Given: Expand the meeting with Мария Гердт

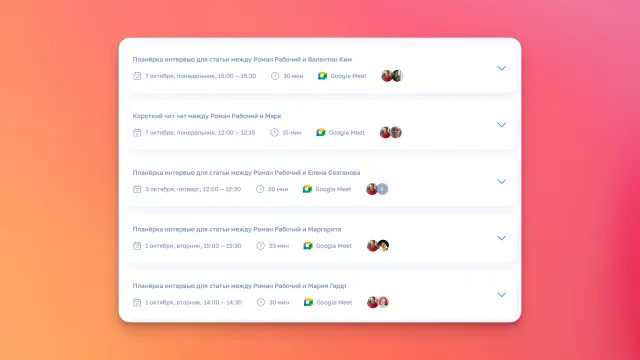Looking at the screenshot, I should [501, 295].
